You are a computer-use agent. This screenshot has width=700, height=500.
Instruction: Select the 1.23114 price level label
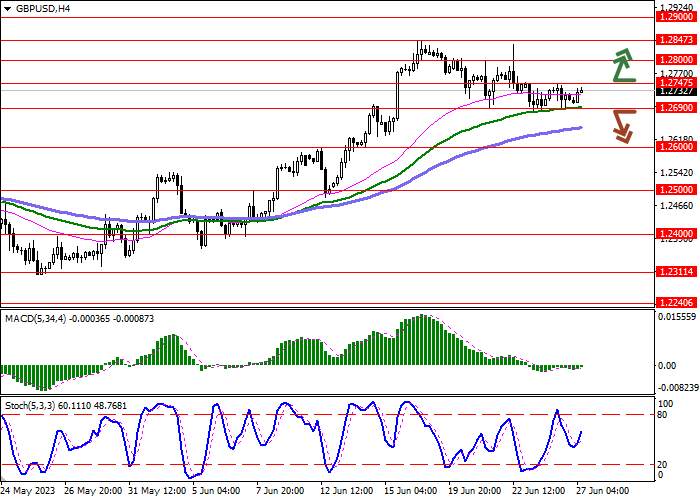676,271
